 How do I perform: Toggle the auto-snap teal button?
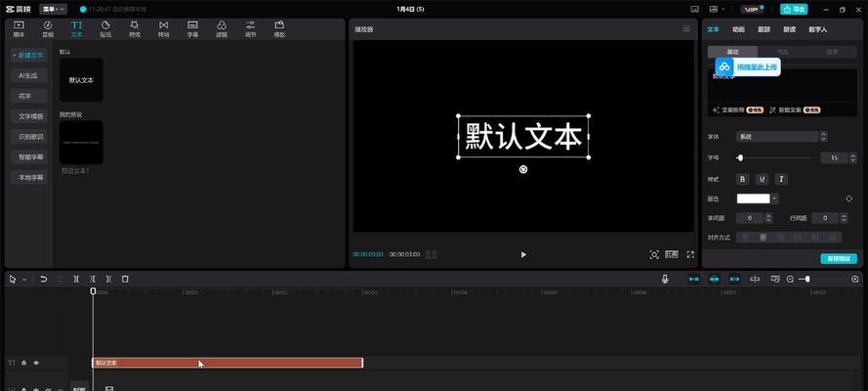point(714,280)
